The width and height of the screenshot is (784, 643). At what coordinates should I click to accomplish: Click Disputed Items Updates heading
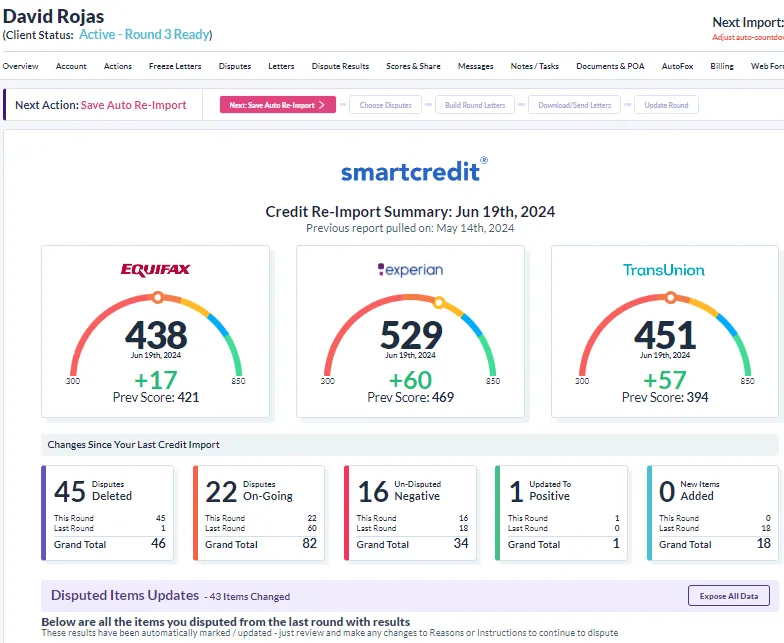tap(125, 596)
